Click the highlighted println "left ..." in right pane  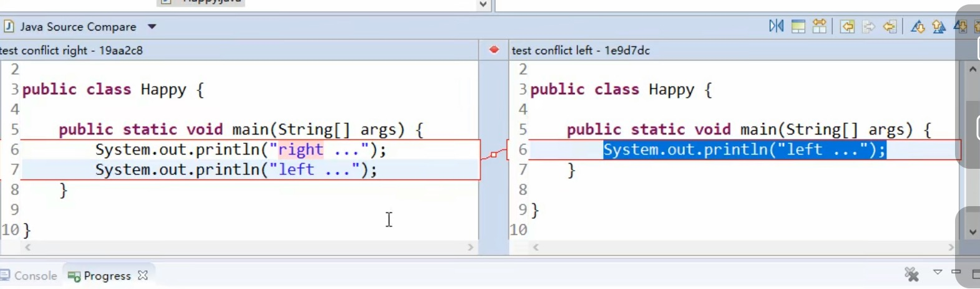(x=744, y=149)
